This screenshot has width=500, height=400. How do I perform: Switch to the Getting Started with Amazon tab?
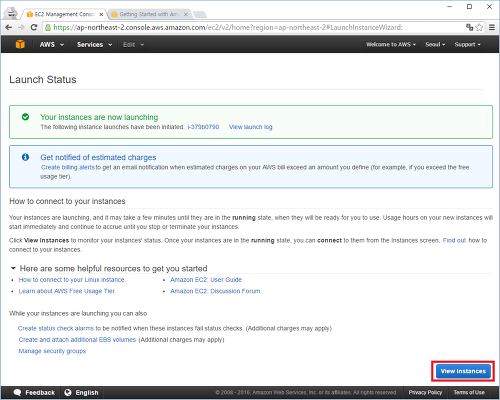coord(149,14)
